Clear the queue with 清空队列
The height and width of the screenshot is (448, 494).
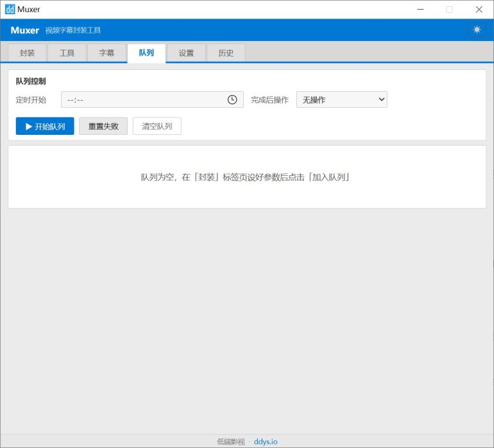157,126
